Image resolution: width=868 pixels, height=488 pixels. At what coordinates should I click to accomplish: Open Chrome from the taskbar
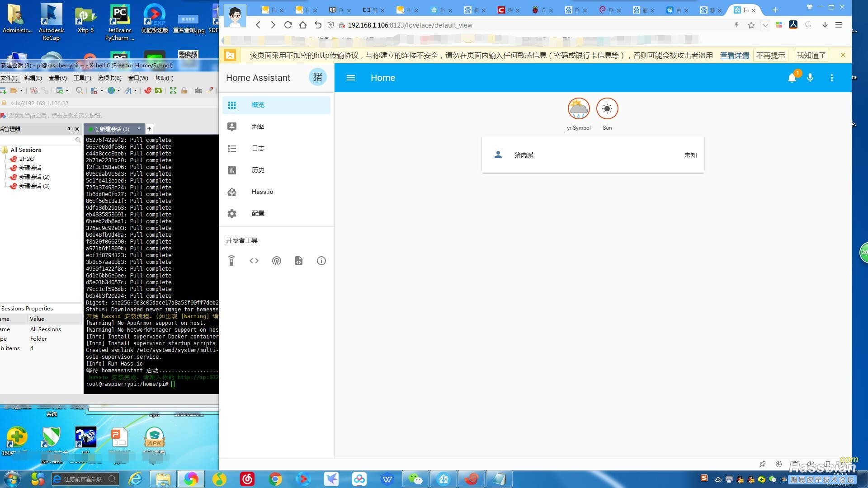tap(275, 479)
